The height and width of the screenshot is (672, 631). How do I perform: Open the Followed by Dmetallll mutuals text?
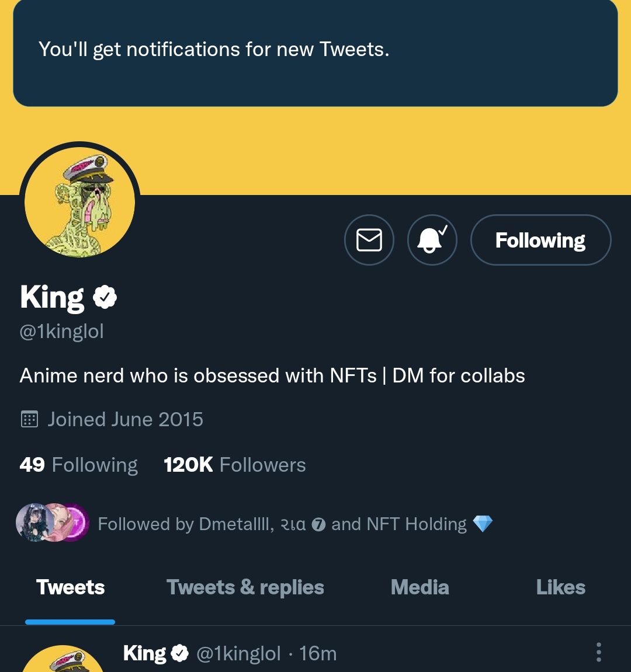coord(295,524)
